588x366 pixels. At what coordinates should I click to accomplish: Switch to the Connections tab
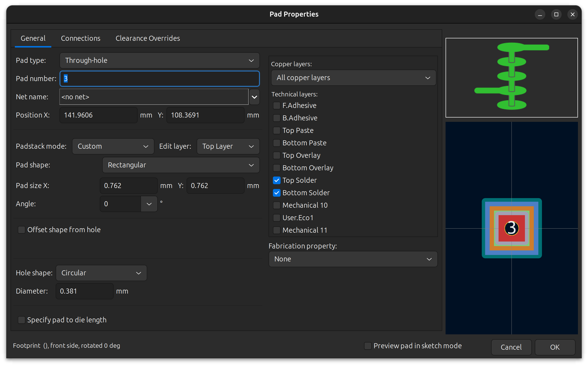click(81, 38)
